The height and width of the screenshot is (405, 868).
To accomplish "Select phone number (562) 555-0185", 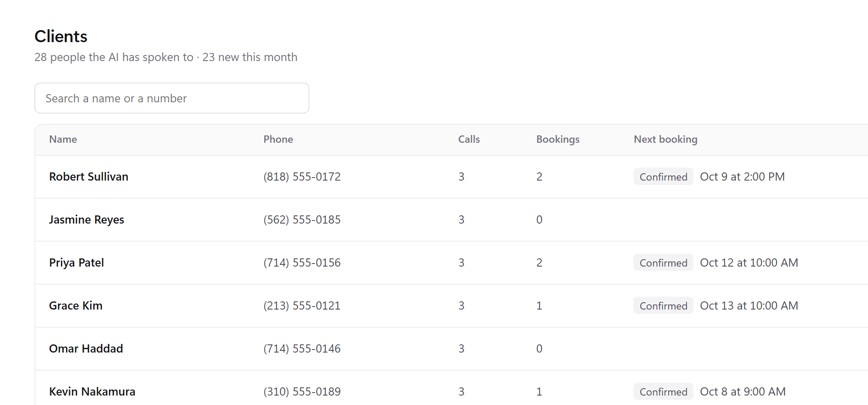I will point(302,220).
